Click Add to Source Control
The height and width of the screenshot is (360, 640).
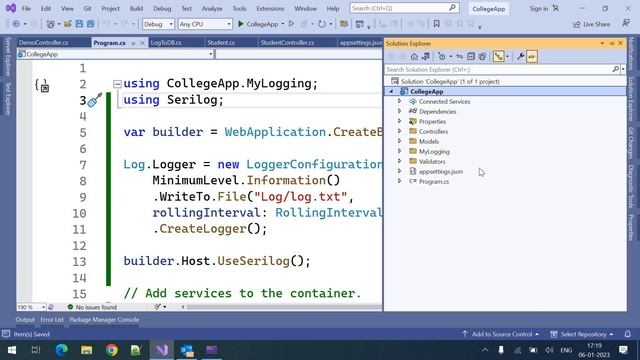click(x=500, y=334)
